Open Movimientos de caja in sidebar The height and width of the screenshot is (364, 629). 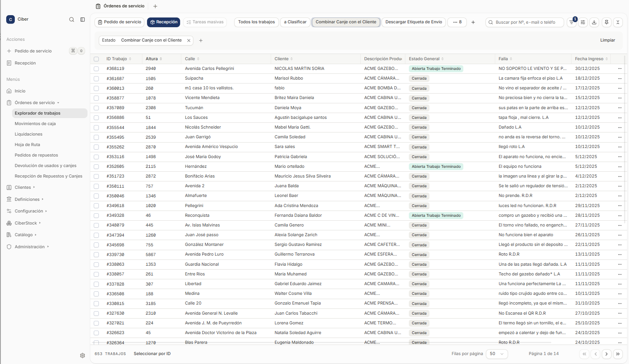pos(35,124)
